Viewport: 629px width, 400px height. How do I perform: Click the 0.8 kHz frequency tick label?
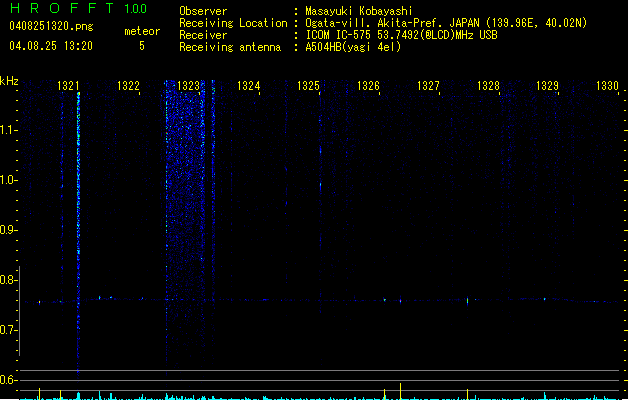click(x=8, y=280)
